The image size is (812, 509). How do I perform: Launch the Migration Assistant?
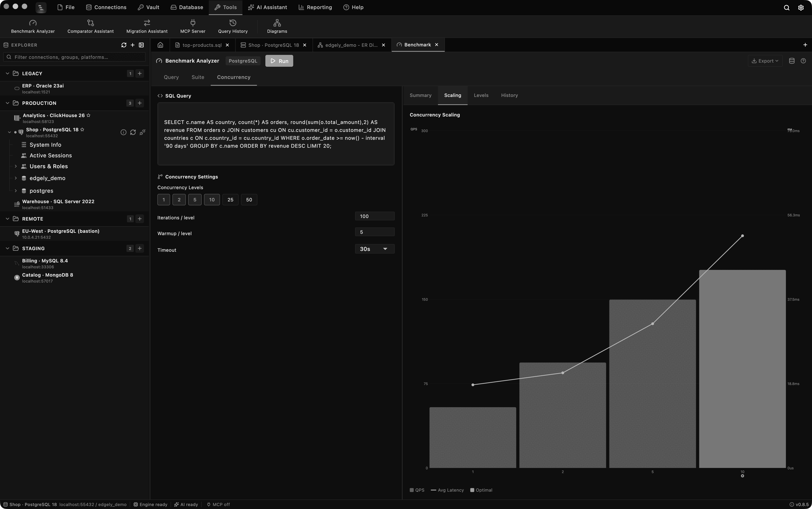tap(147, 26)
